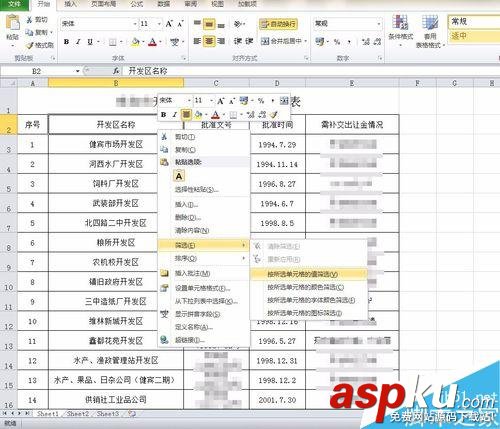This screenshot has height=429, width=500.
Task: Click the Select All corner of the grid
Action: coord(8,83)
